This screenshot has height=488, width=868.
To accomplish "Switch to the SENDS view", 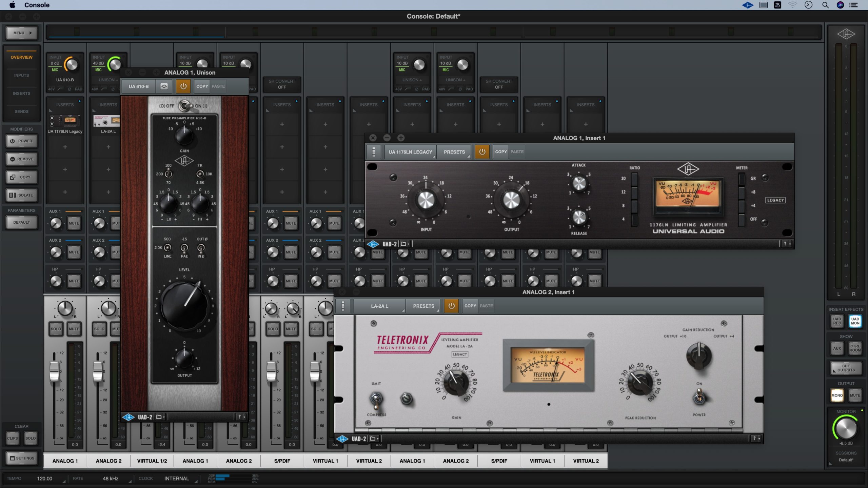I will coord(21,111).
